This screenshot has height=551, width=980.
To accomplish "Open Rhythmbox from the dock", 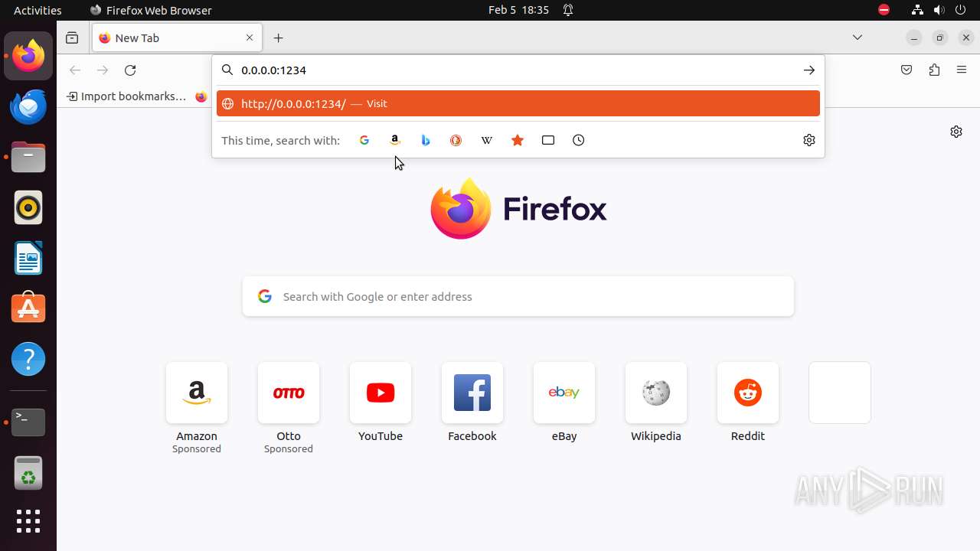I will pos(28,207).
